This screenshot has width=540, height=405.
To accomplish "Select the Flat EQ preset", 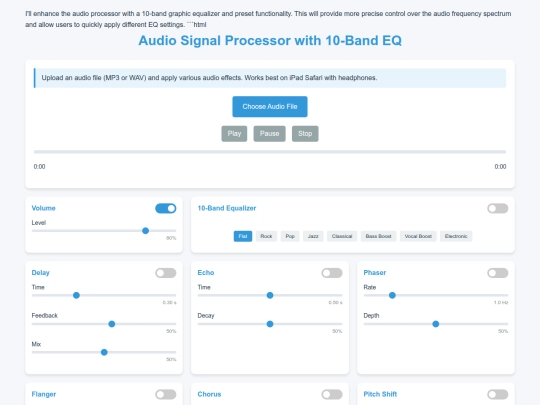I will pyautogui.click(x=243, y=236).
